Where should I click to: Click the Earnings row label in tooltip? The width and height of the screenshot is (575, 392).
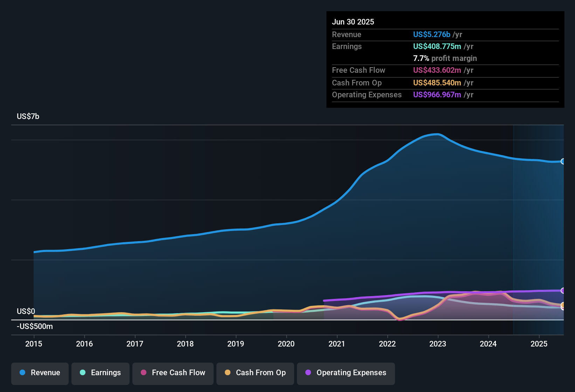point(347,47)
